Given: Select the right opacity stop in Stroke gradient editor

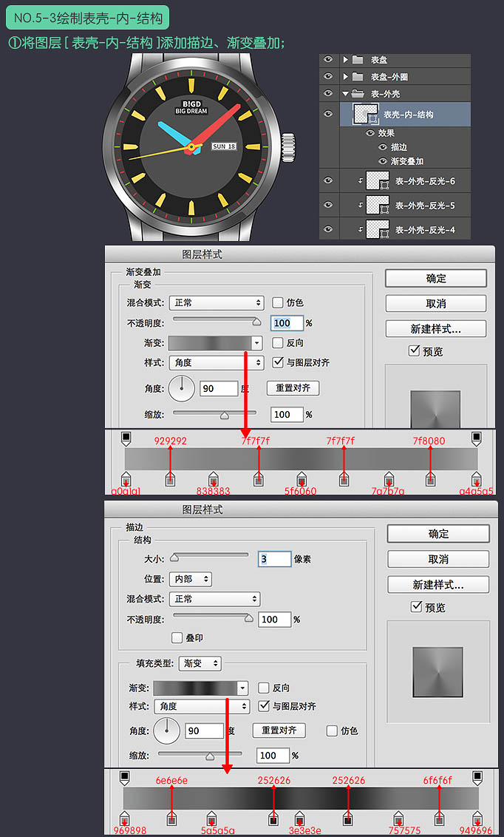Looking at the screenshot, I should pos(477,778).
